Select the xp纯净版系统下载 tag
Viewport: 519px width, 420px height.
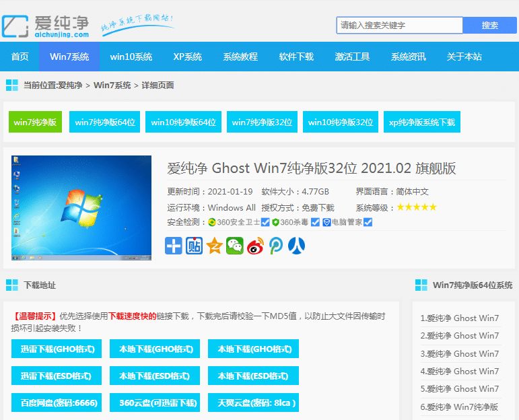[x=422, y=122]
